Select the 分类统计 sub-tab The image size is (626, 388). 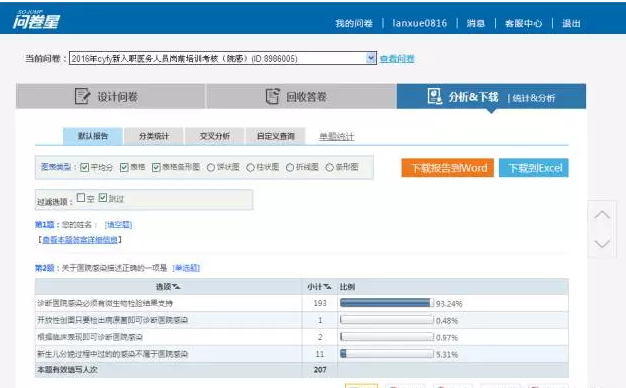(154, 136)
